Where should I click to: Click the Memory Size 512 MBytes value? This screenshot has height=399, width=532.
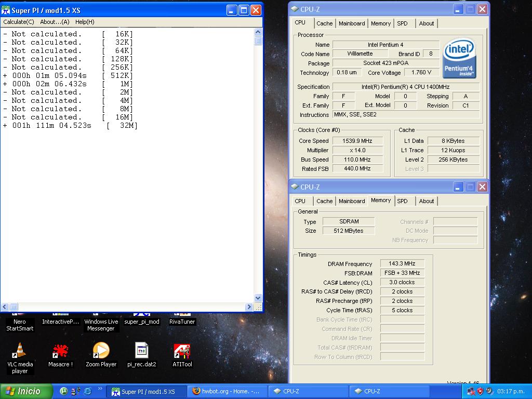coord(349,231)
